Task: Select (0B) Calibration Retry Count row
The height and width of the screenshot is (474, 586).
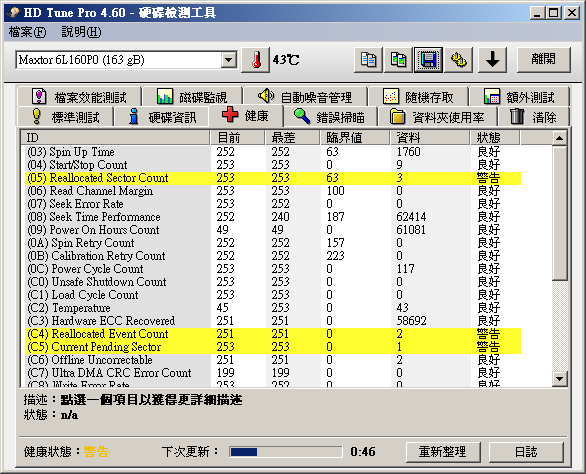Action: [x=274, y=256]
